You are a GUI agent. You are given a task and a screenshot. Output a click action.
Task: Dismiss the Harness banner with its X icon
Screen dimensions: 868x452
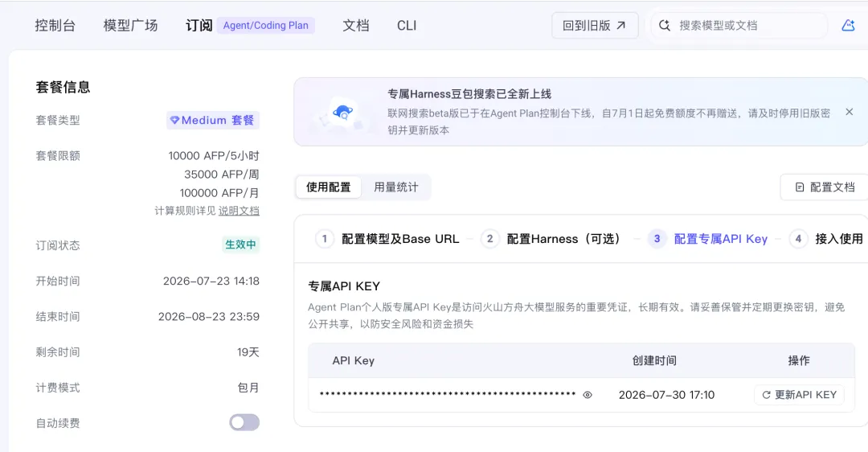[850, 112]
